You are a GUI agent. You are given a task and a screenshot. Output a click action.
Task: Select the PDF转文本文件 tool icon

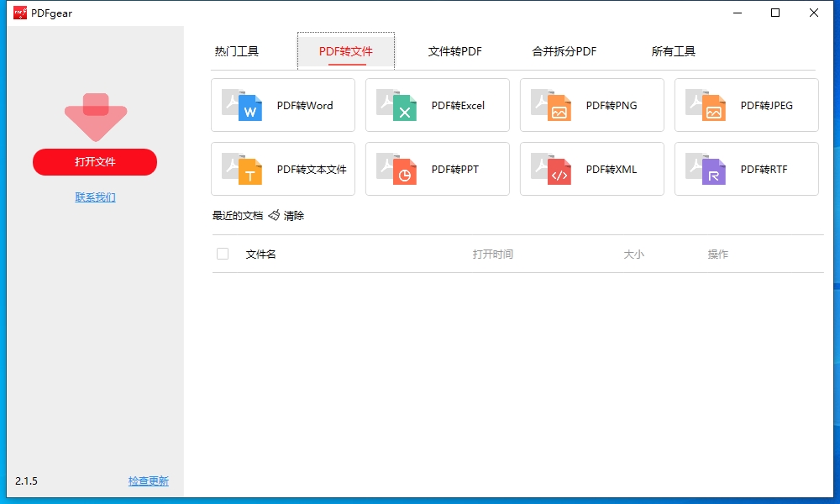coord(242,169)
